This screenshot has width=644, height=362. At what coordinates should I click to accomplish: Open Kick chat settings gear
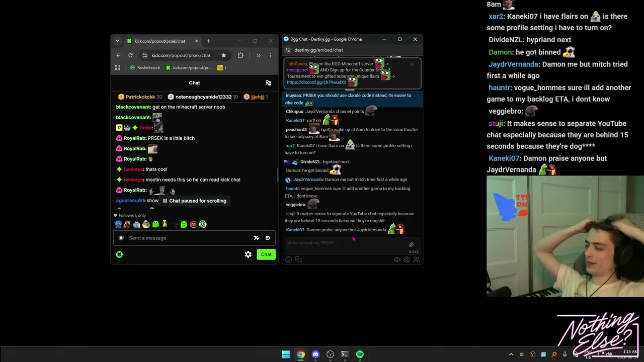[x=248, y=254]
